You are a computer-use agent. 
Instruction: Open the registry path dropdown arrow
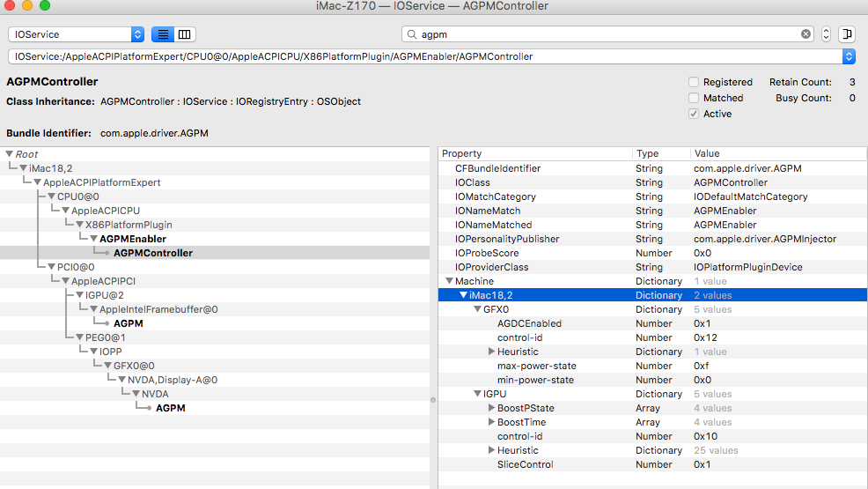click(x=849, y=56)
